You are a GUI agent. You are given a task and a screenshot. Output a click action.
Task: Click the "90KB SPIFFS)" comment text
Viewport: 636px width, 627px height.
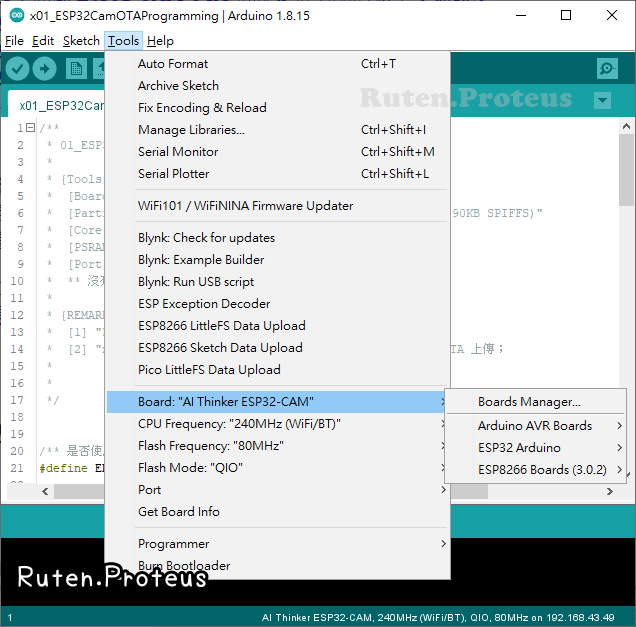coord(498,213)
